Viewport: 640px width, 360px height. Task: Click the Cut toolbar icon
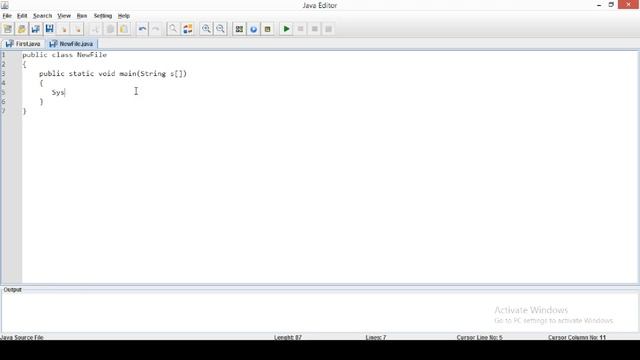tap(95, 29)
